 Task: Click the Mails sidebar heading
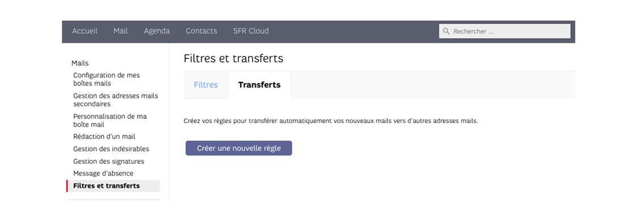[80, 63]
